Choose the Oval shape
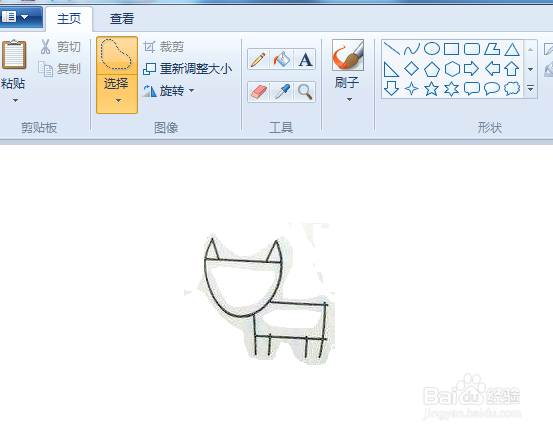Screen dimensions: 553x433 432,49
